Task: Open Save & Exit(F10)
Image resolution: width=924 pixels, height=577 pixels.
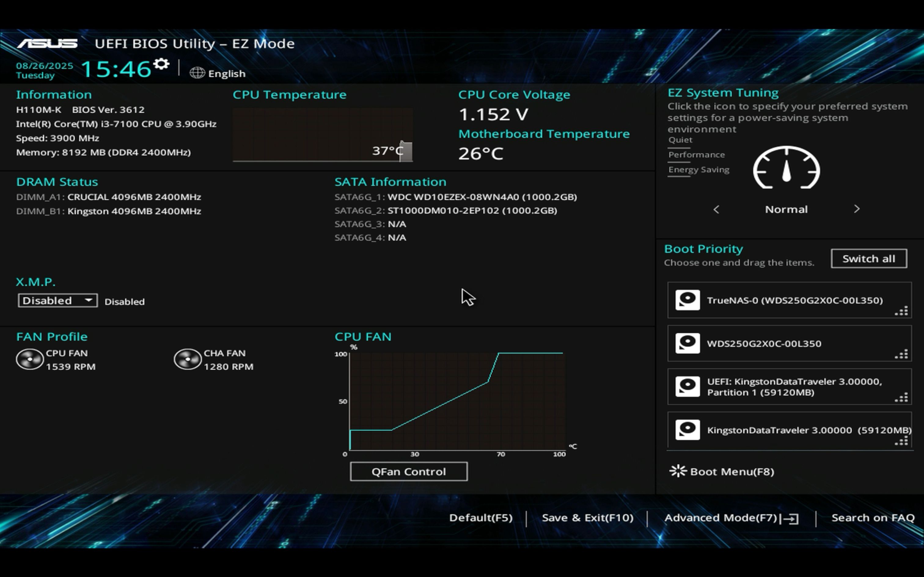Action: click(x=587, y=518)
